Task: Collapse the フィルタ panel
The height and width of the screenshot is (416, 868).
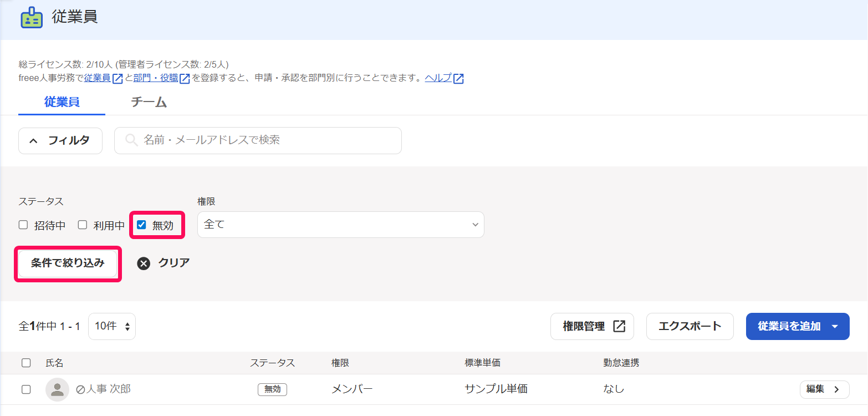Action: [60, 141]
